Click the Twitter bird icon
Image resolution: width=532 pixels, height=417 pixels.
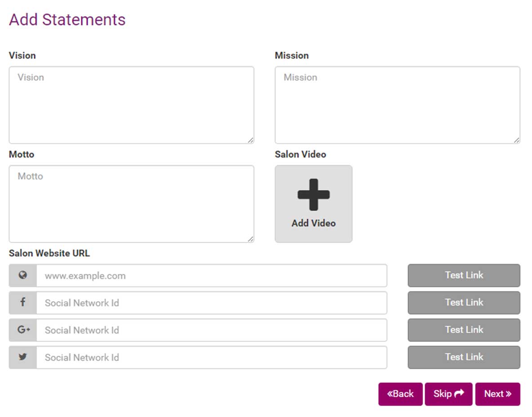click(x=22, y=357)
